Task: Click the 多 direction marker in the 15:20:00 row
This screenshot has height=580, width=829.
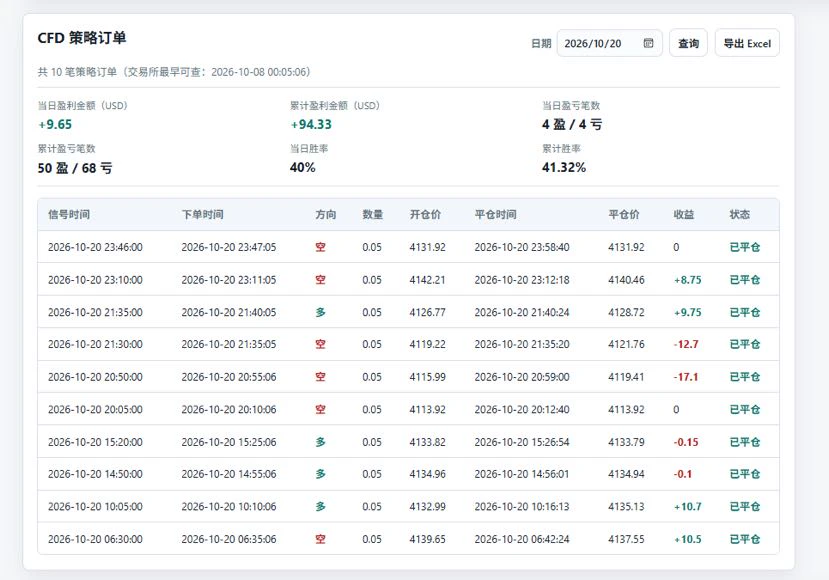Action: click(320, 442)
